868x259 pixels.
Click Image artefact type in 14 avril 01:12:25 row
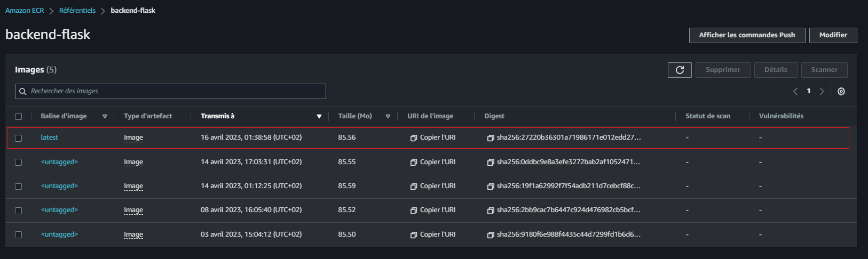(133, 186)
